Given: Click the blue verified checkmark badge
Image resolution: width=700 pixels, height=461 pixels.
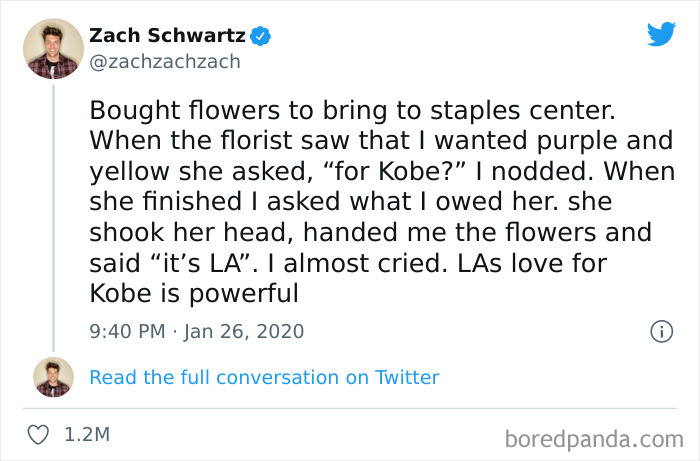Looking at the screenshot, I should point(261,36).
